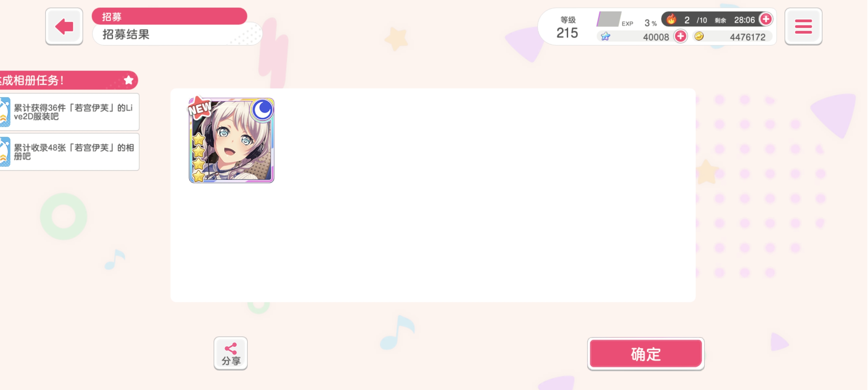Screen dimensions: 868x390
Task: Add stars using the plus next to 40008
Action: (x=680, y=36)
